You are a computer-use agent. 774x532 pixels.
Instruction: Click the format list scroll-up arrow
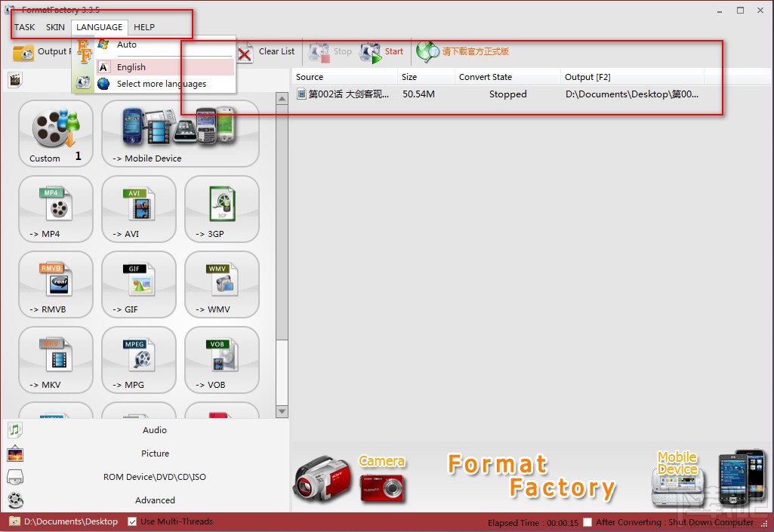pyautogui.click(x=282, y=99)
